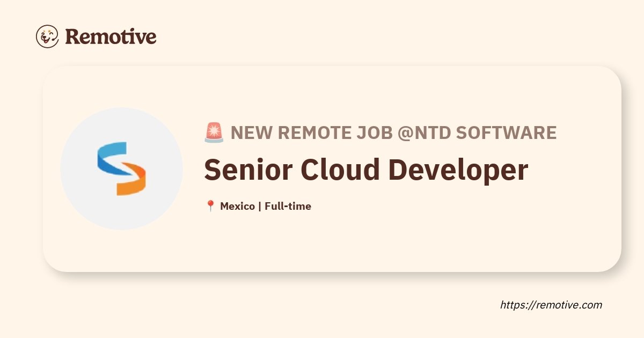Click the red siren emoji
The width and height of the screenshot is (644, 338).
tap(214, 133)
